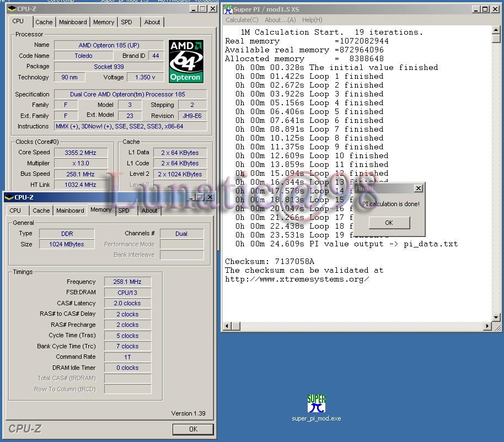This screenshot has width=504, height=442.
Task: Open SPD tab in top CPU-Z window
Action: point(126,22)
